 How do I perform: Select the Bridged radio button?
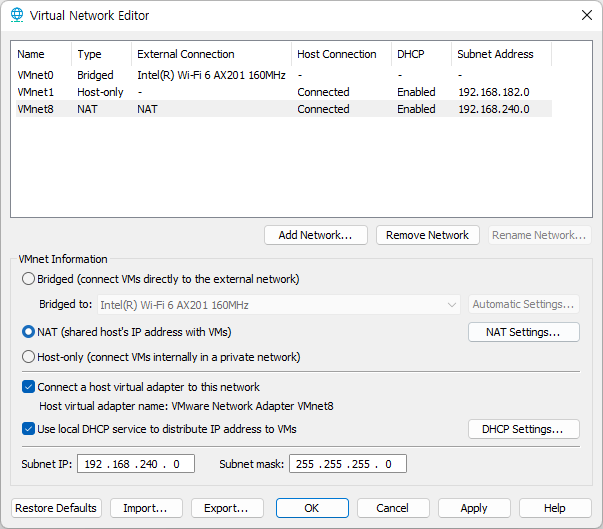pos(28,279)
